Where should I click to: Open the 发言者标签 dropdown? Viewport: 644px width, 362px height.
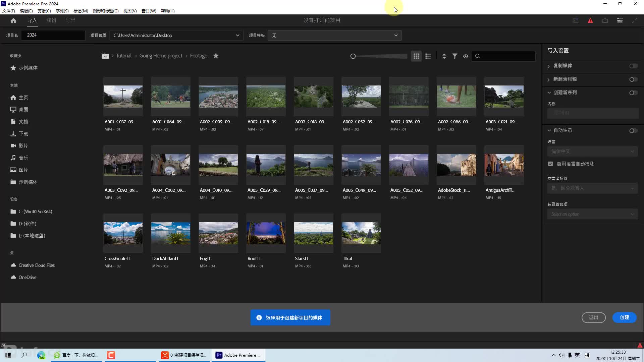[593, 188]
